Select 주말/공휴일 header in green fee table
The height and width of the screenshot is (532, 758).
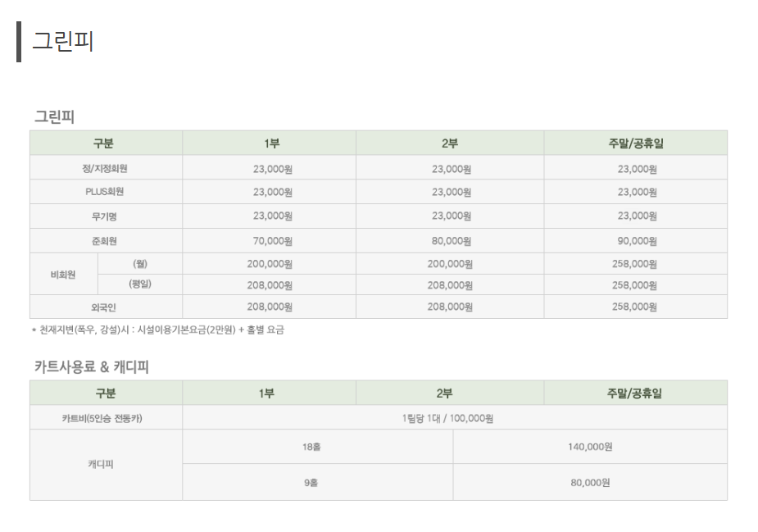pos(636,143)
